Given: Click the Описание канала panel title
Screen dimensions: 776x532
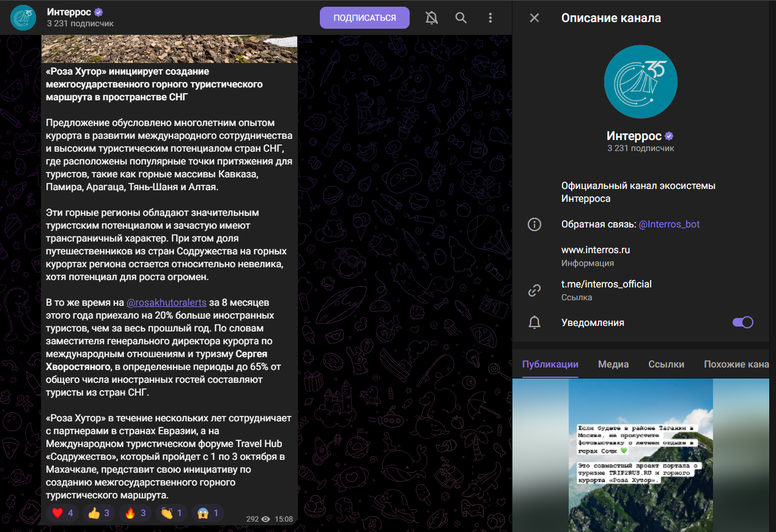Looking at the screenshot, I should coord(611,18).
